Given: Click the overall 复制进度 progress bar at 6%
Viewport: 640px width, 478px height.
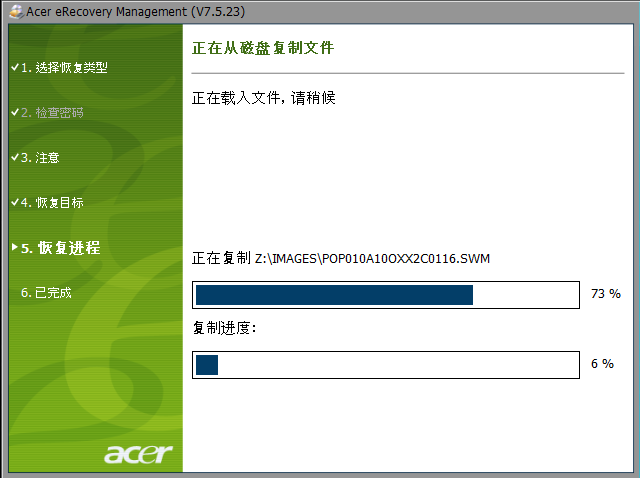Looking at the screenshot, I should [x=386, y=365].
